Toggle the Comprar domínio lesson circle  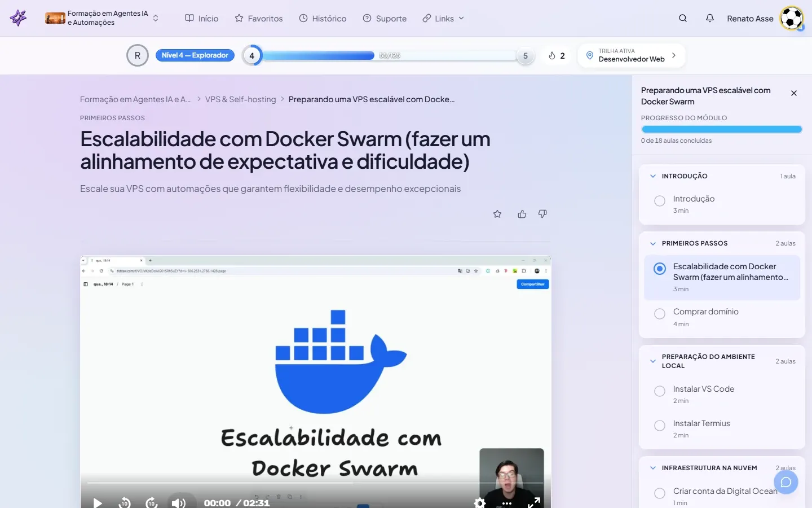(x=660, y=314)
